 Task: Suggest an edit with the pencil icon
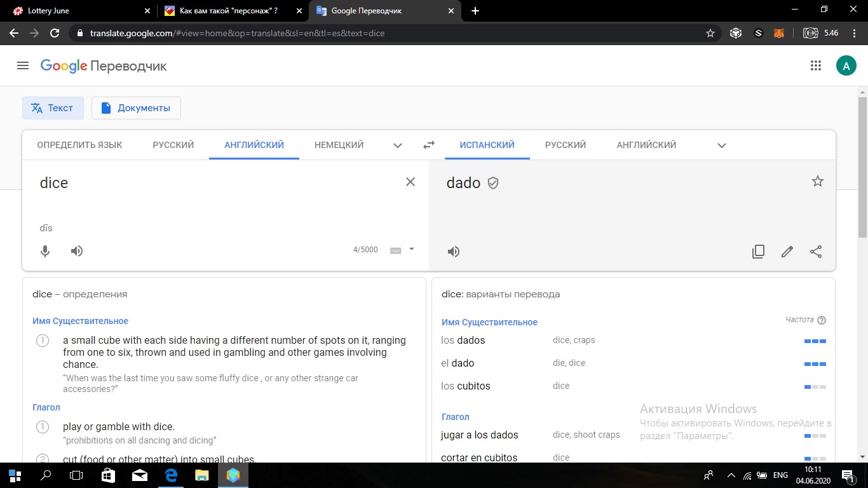pyautogui.click(x=787, y=252)
